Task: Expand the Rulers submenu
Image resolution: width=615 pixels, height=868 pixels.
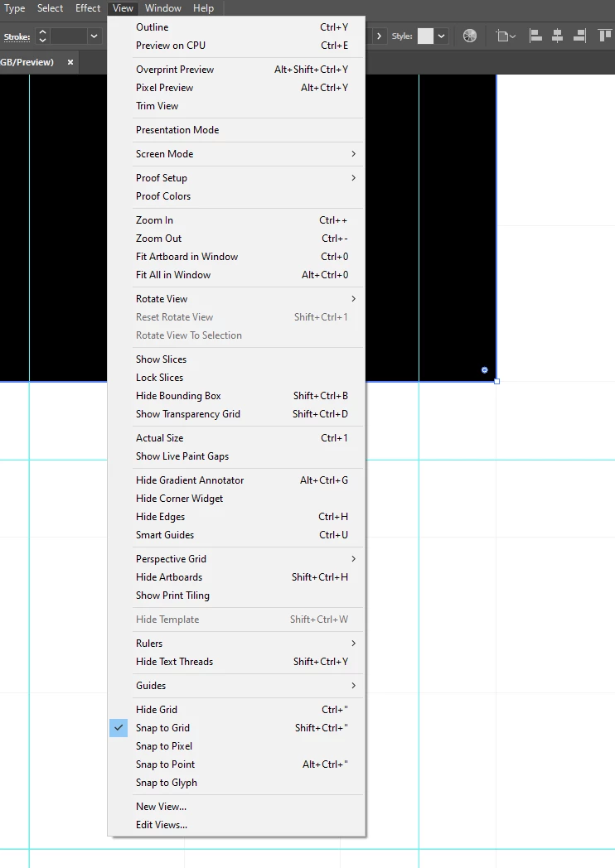Action: (236, 644)
